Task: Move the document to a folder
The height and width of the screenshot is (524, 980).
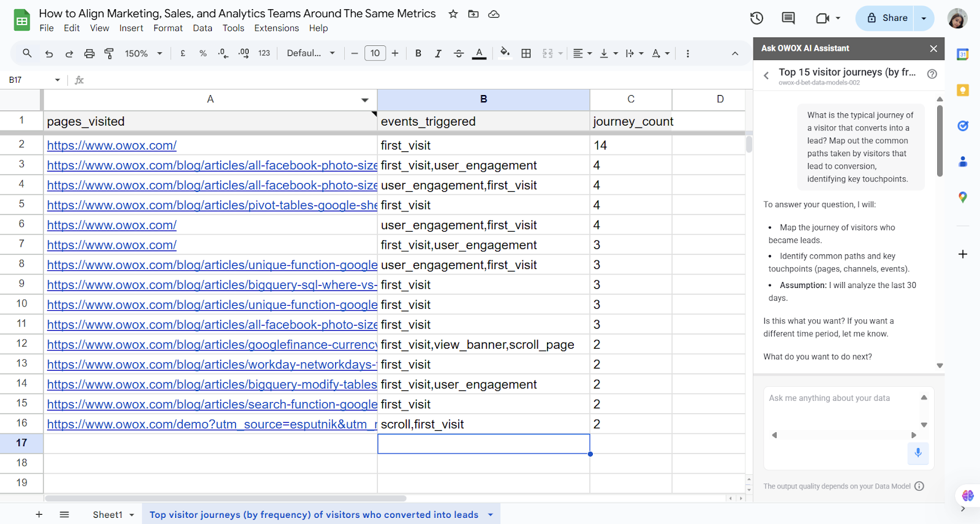Action: [x=473, y=13]
